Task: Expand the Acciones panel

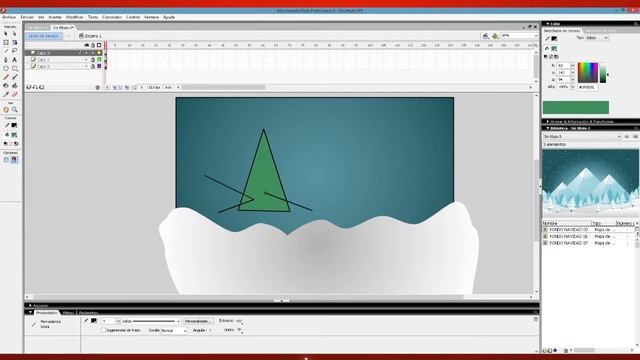Action: click(x=30, y=305)
